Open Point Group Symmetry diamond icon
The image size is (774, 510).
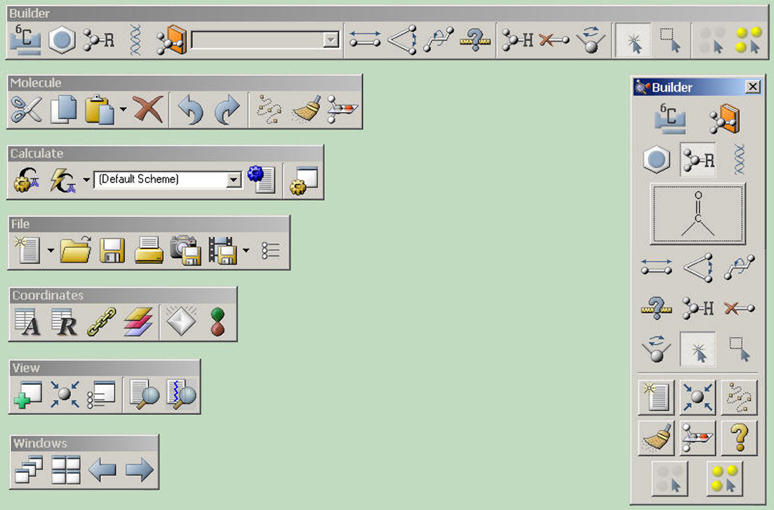point(181,321)
